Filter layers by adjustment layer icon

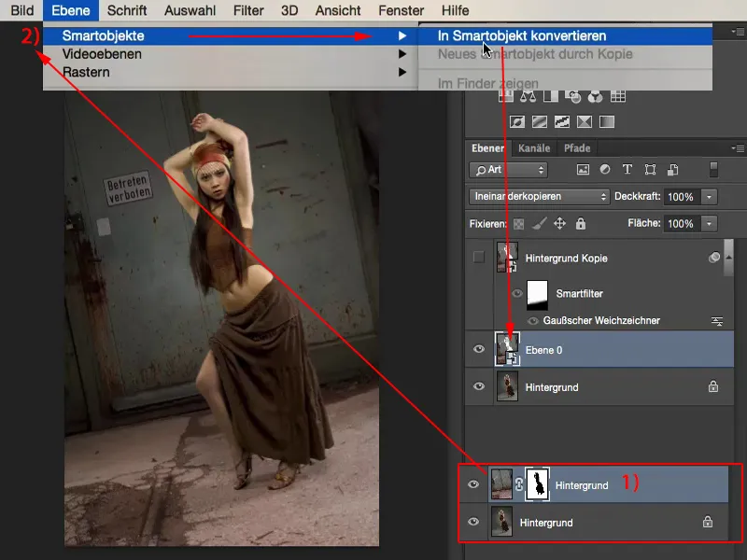pos(605,170)
